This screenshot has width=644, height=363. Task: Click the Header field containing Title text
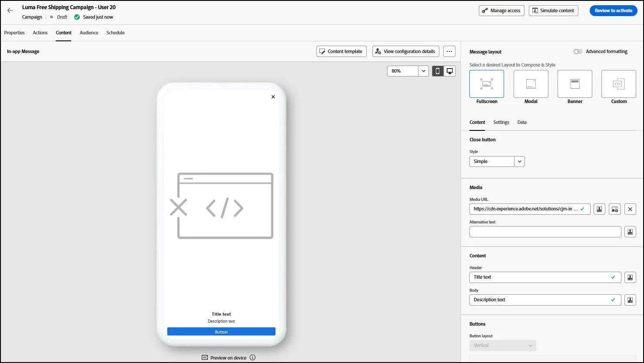(x=545, y=277)
